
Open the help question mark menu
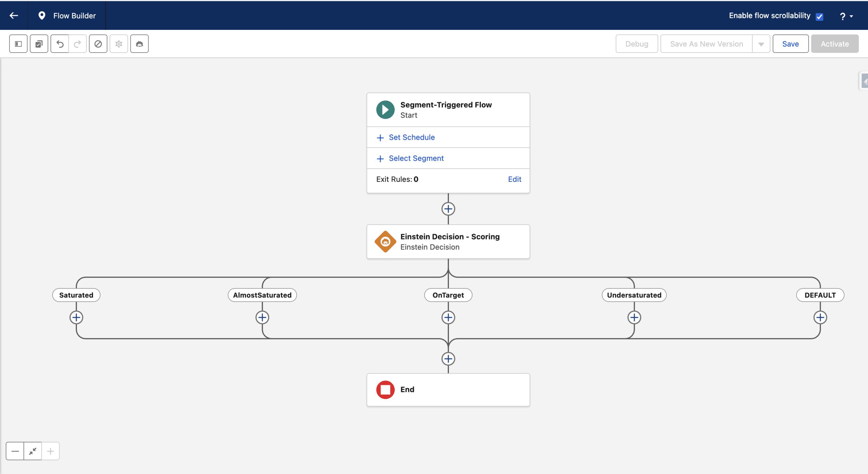(x=846, y=16)
